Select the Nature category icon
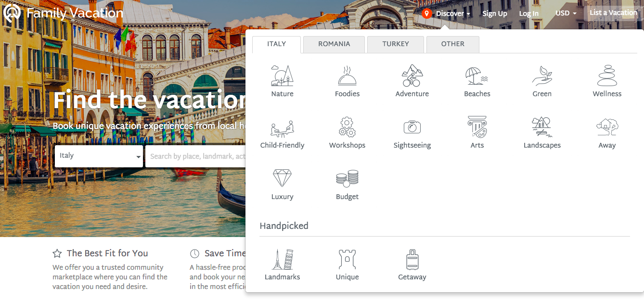Image resolution: width=644 pixels, height=301 pixels. pyautogui.click(x=282, y=75)
